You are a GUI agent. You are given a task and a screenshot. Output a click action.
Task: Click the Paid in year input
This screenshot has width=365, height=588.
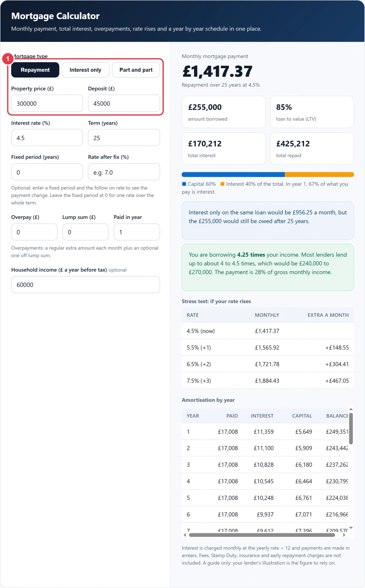[137, 232]
